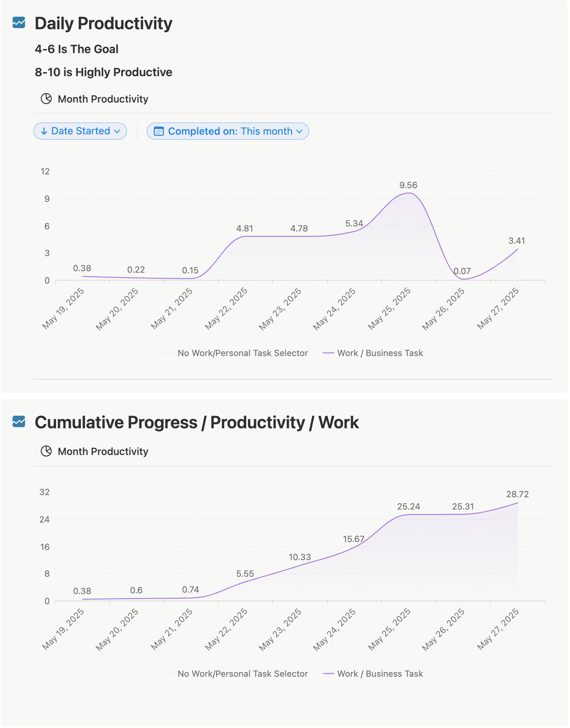Expand the Date Started sort chevron
Screen dimensions: 570x728
point(117,132)
